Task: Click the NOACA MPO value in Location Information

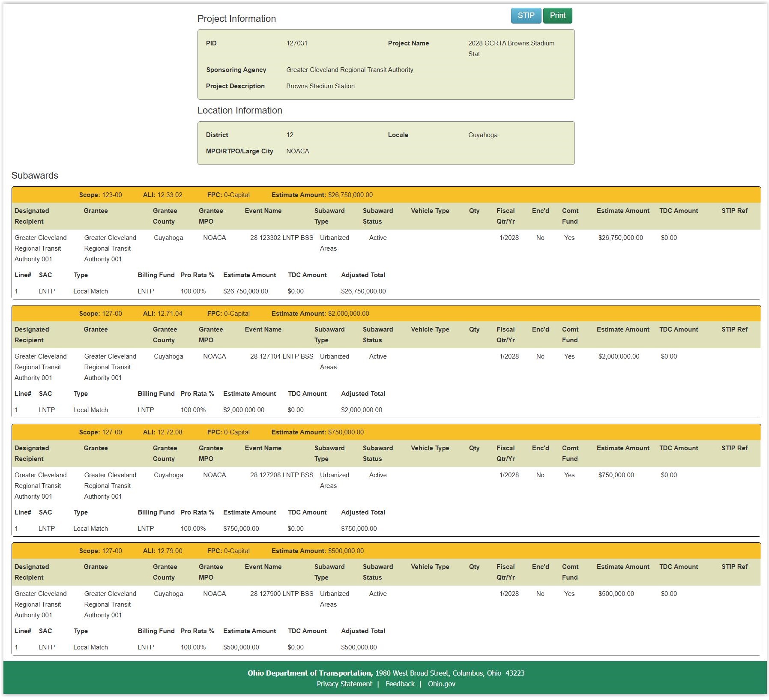Action: 297,151
